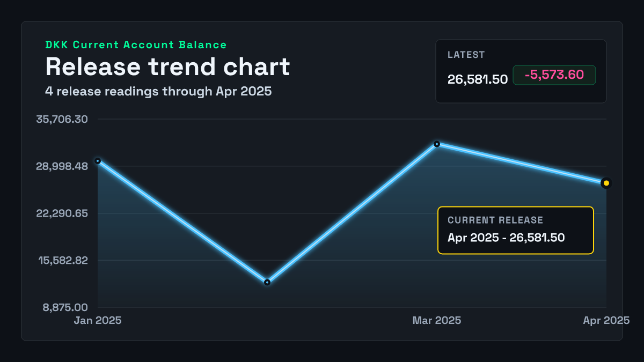Click the -5,573.60 change badge
This screenshot has width=644, height=362.
(554, 75)
